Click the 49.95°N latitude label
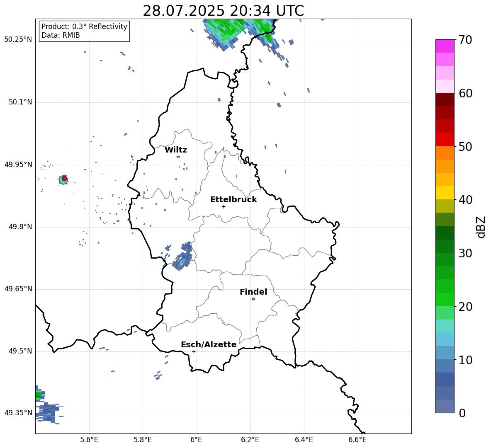Screen dimensions: 491x448 [x=18, y=165]
